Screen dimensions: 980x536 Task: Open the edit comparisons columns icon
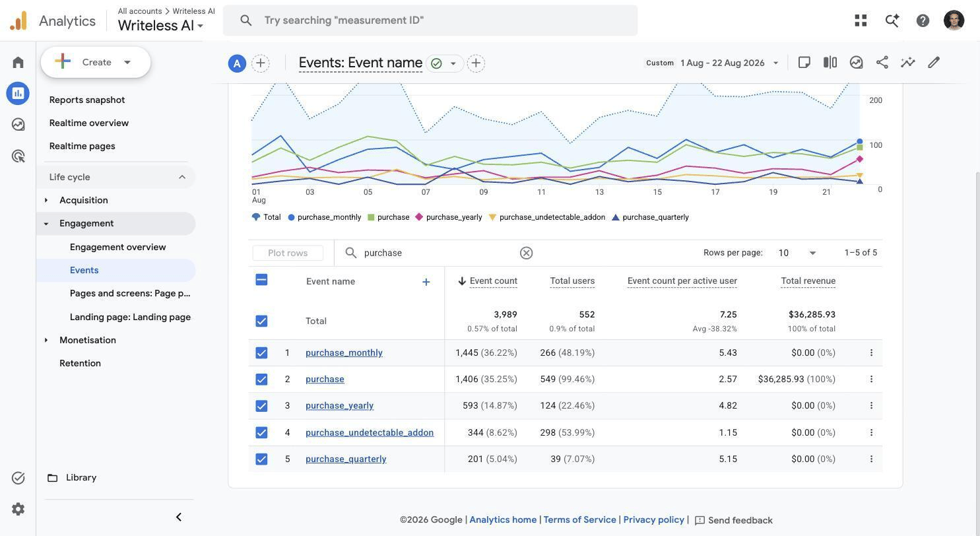pos(830,62)
